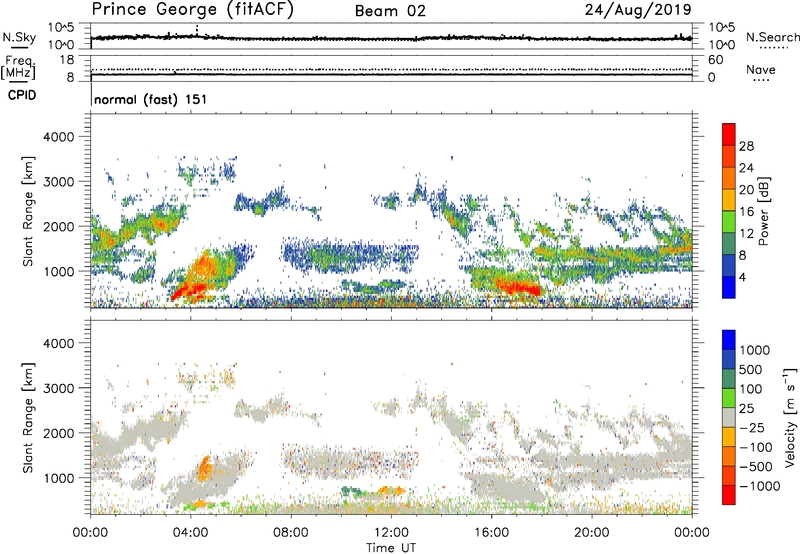The image size is (800, 554).
Task: Click the 'Nave' label
Action: click(x=761, y=70)
